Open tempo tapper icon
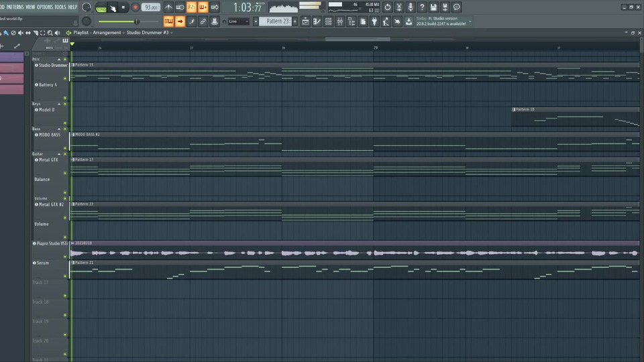644x362 pixels. point(386,21)
